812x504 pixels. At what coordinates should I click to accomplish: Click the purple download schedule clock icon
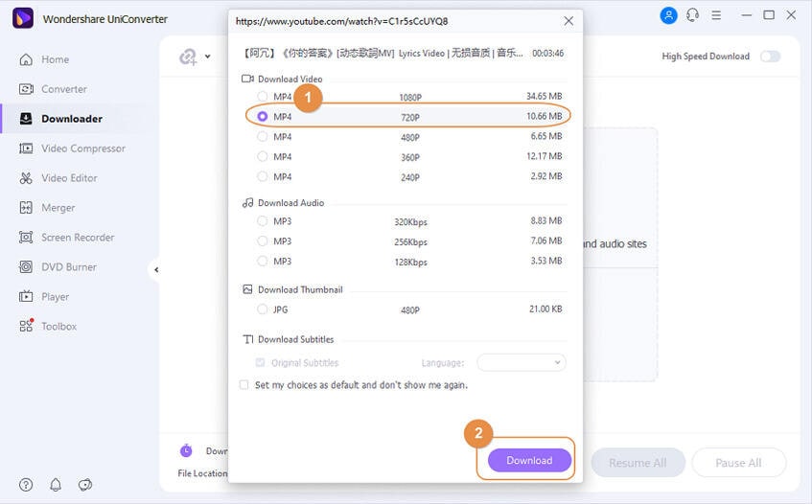pos(186,450)
